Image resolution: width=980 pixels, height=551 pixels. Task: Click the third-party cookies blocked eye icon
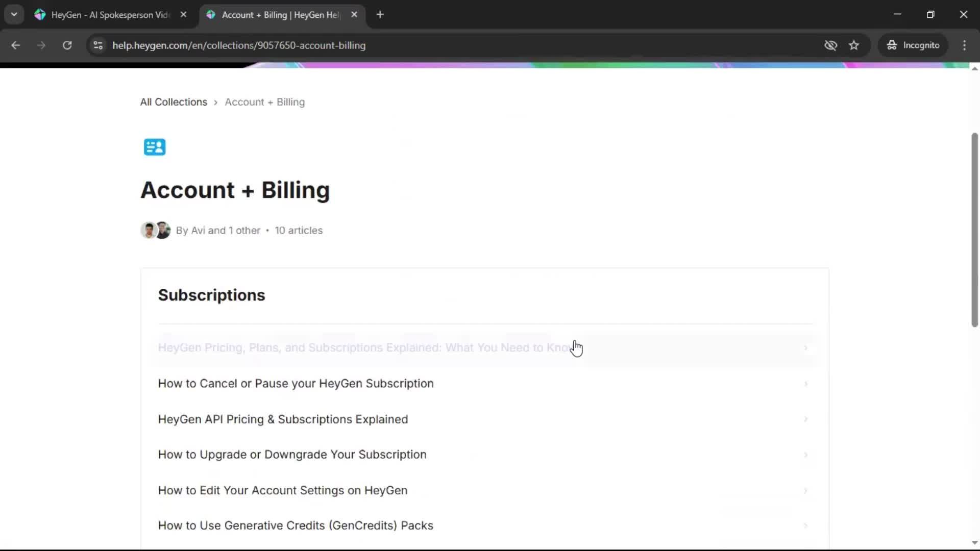pos(830,45)
